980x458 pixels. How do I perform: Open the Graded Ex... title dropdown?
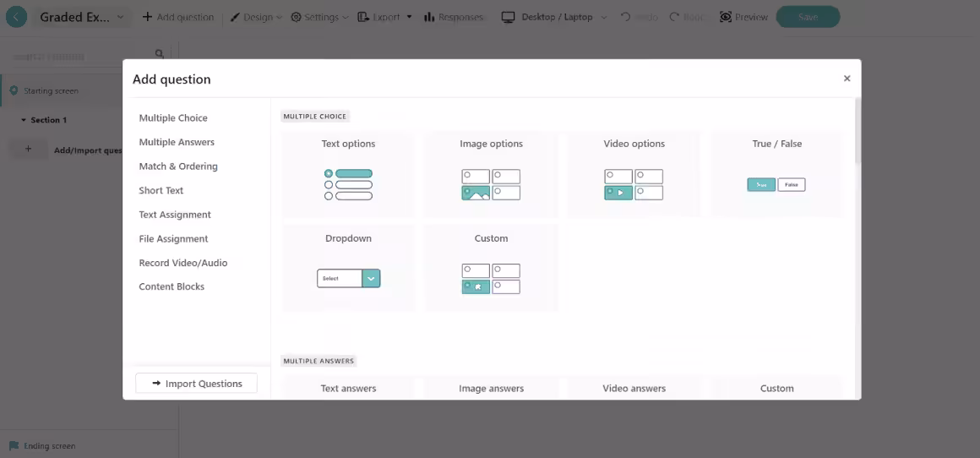coord(82,17)
